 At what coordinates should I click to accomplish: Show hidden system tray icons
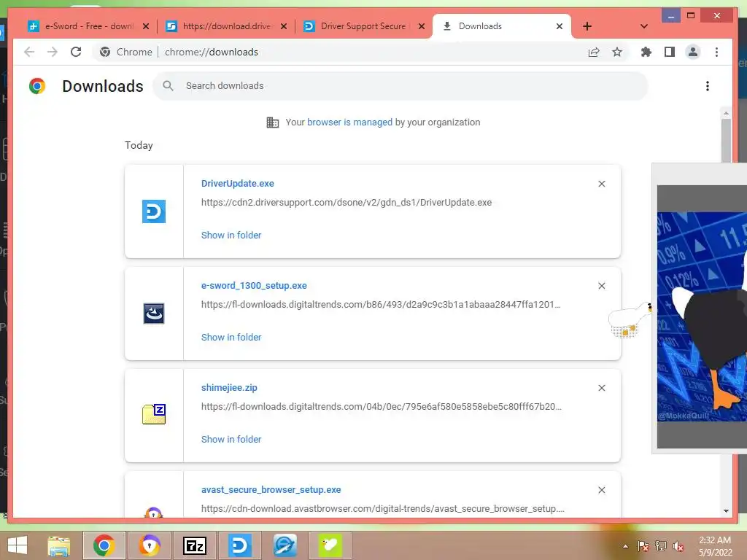[625, 546]
